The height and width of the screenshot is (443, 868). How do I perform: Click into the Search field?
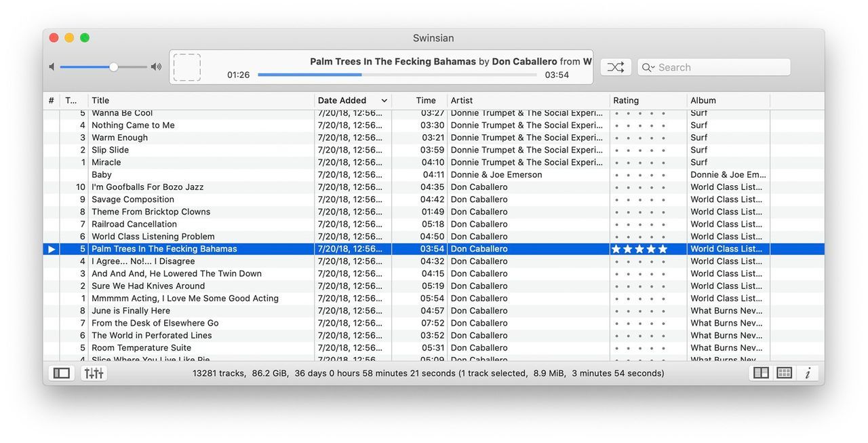click(720, 67)
